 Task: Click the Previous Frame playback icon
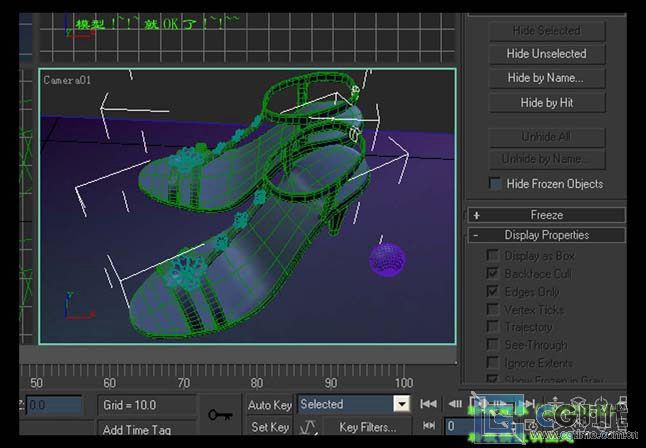455,404
